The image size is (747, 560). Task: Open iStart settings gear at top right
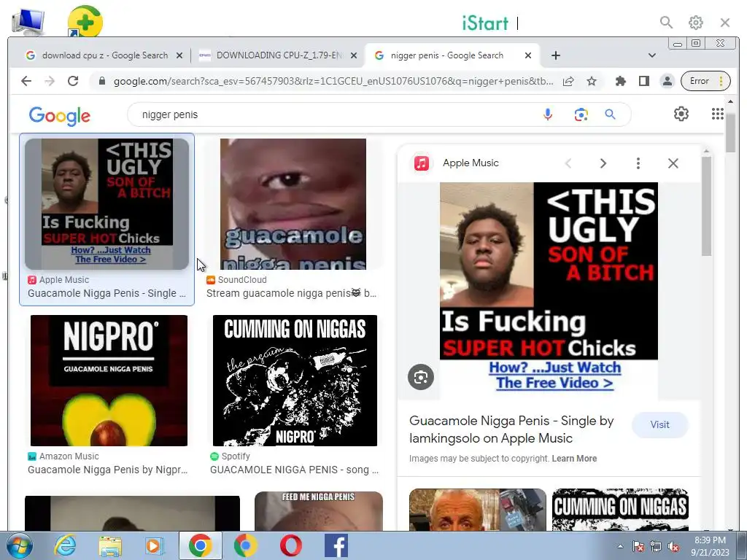[x=695, y=23]
